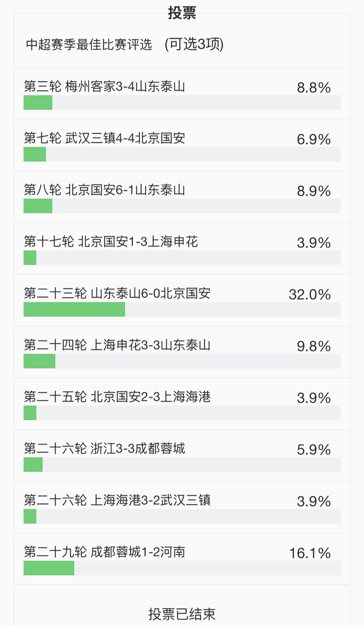Click the 中超赛季最佳比赛评选 poll question

tap(89, 44)
